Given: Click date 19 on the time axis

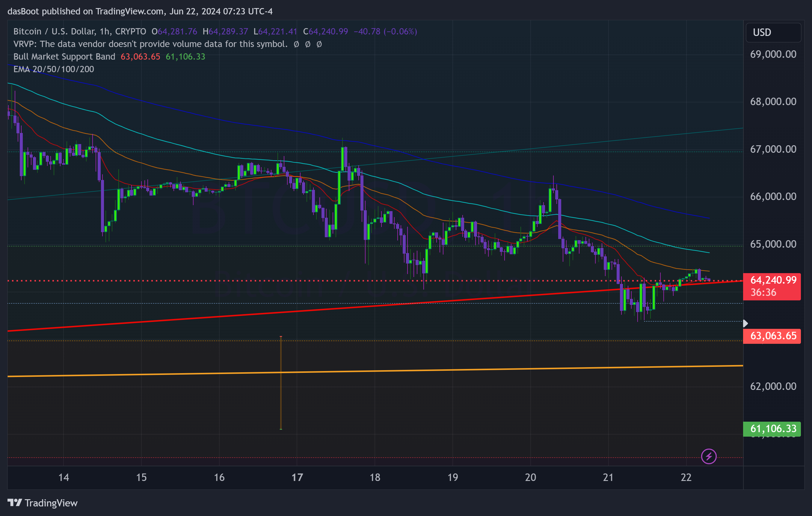Looking at the screenshot, I should [452, 477].
